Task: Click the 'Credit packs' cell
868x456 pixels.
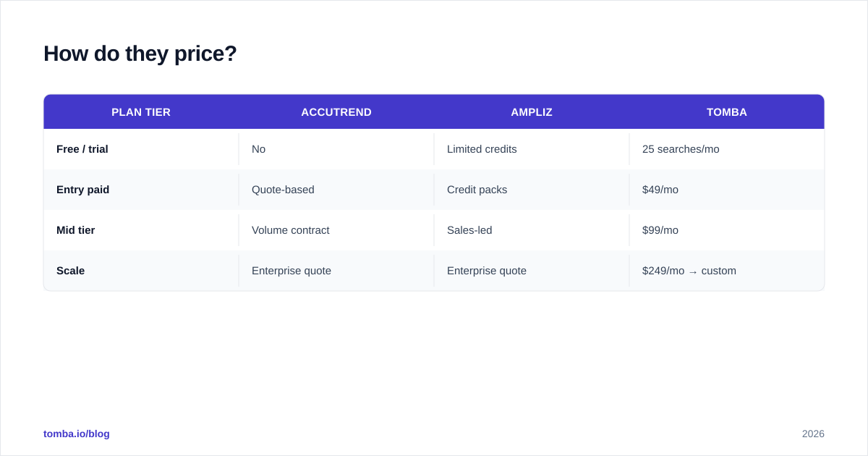Action: 532,190
